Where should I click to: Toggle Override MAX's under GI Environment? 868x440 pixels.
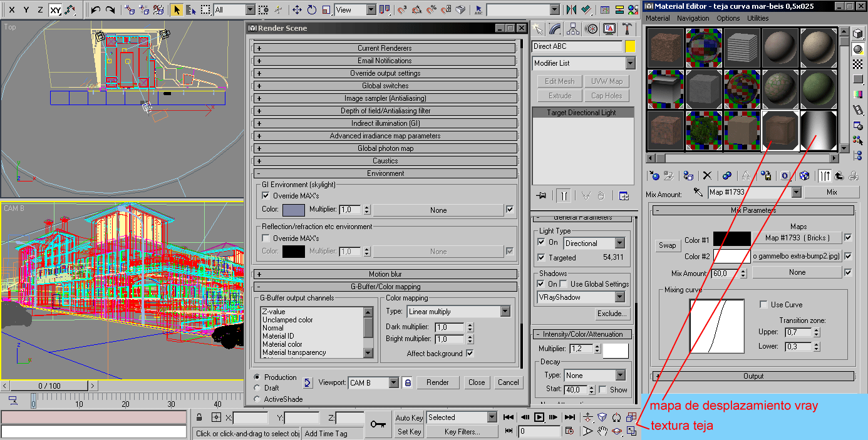pos(266,196)
